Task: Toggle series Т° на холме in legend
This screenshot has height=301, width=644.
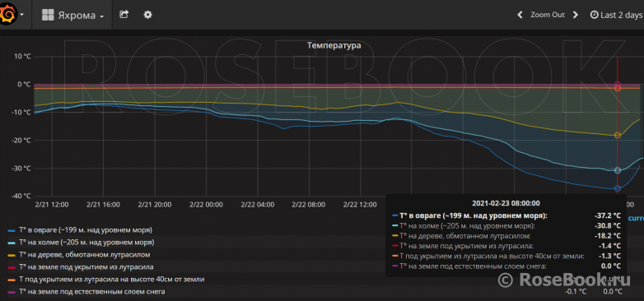Action: pos(86,243)
